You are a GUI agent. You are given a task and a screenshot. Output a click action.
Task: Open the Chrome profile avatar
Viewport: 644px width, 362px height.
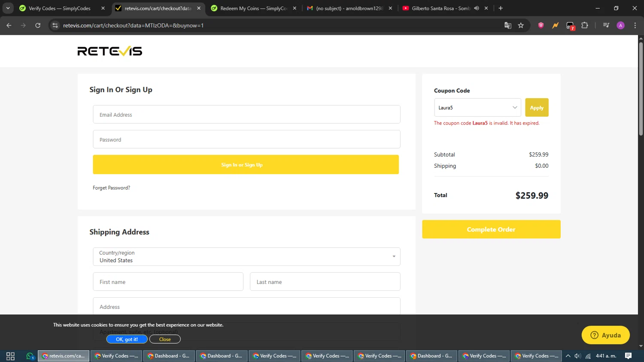(x=621, y=25)
